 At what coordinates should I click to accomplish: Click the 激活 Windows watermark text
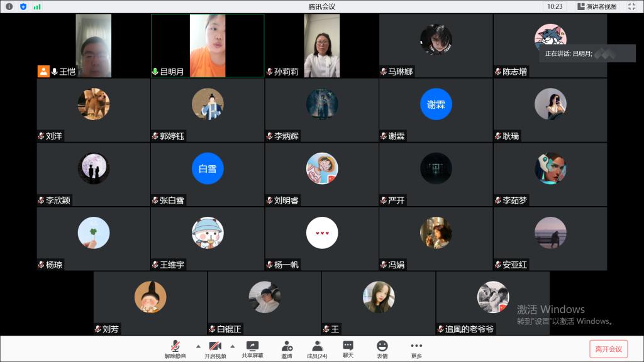tap(551, 309)
